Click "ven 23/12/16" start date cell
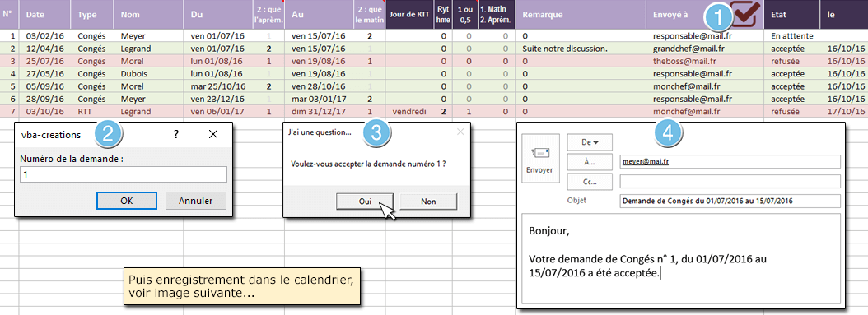868x315 pixels. click(217, 99)
